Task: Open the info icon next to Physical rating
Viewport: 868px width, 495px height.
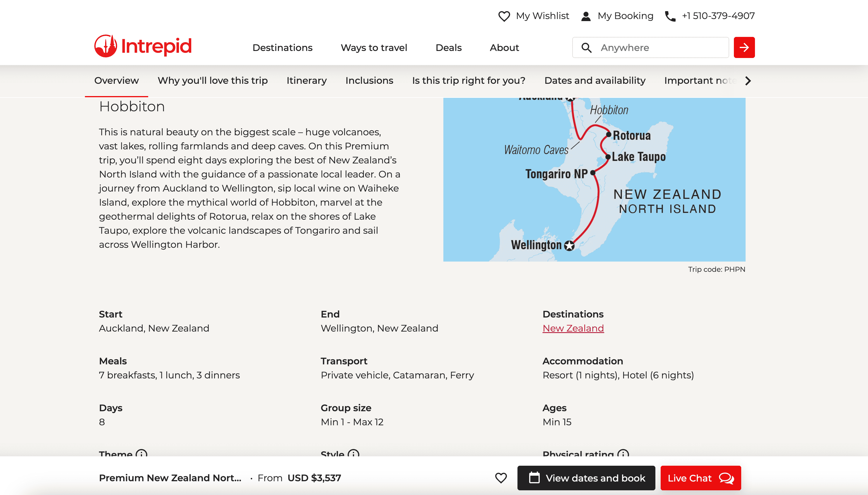Action: 622,455
